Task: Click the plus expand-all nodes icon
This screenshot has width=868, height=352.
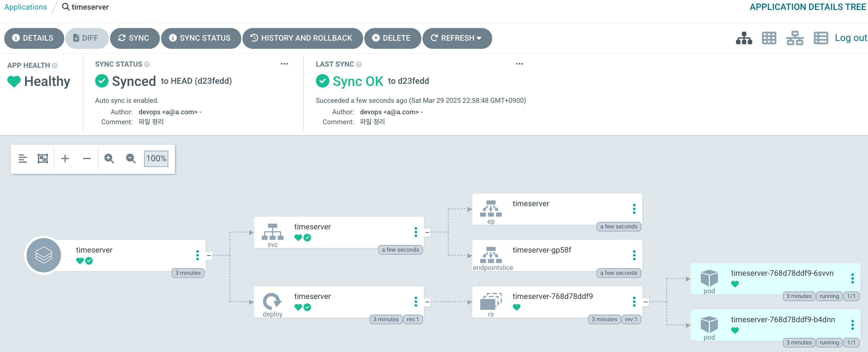Action: [65, 158]
